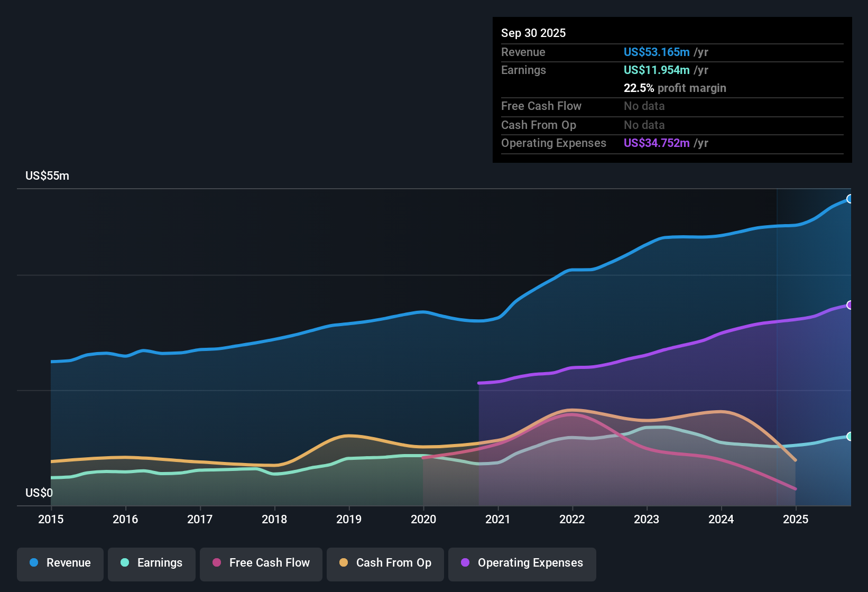Toggle the Free Cash Flow legend button
This screenshot has height=592, width=868.
click(261, 564)
